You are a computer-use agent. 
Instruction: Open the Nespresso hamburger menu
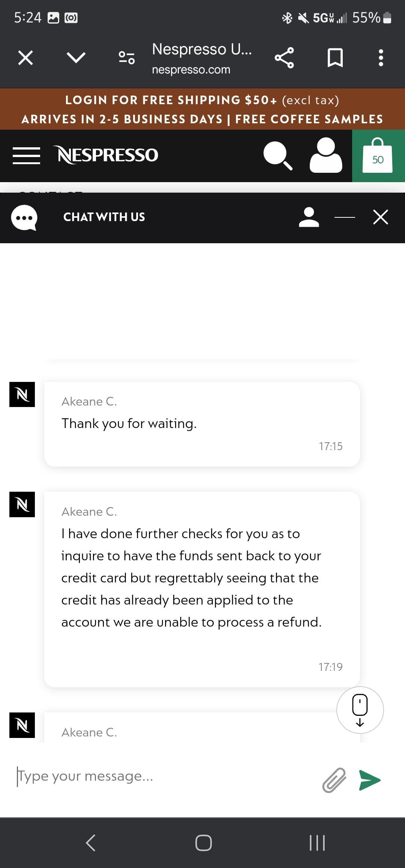26,156
